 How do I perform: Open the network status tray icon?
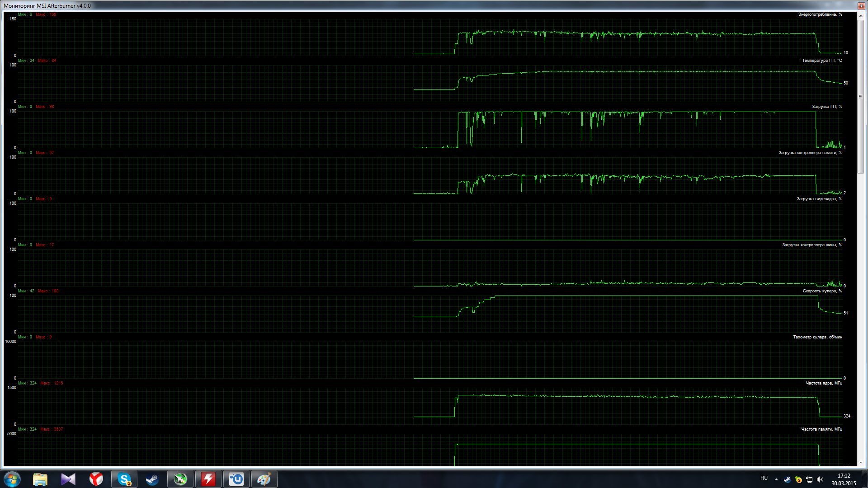(x=809, y=479)
